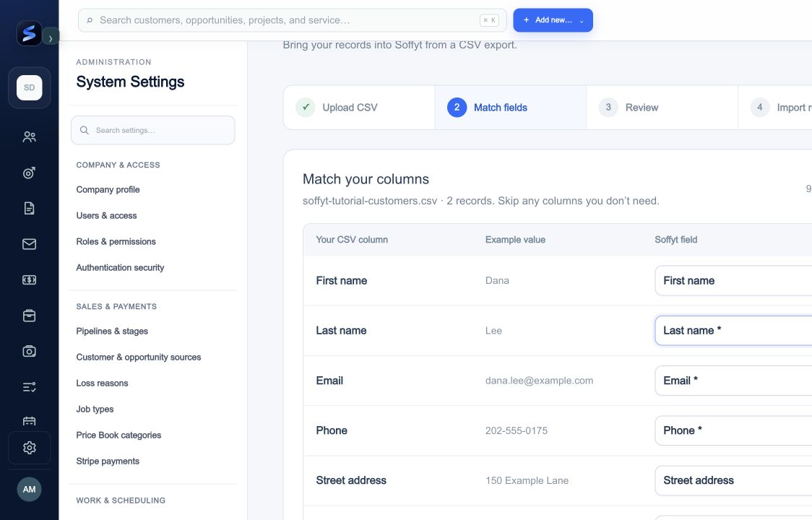Image resolution: width=812 pixels, height=520 pixels.
Task: Open Loss reasons settings
Action: [x=102, y=383]
